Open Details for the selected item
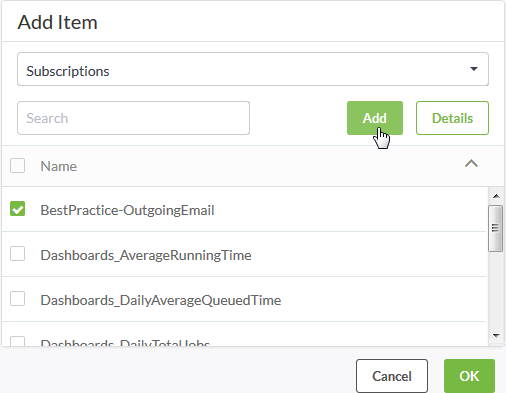 coord(452,118)
